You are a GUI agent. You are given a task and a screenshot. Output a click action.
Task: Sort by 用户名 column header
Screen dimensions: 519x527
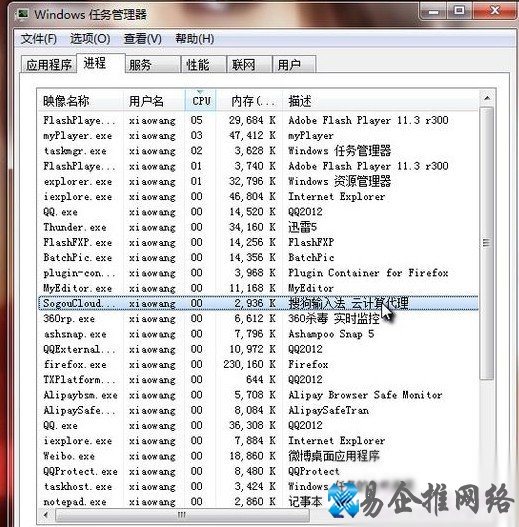[x=154, y=101]
